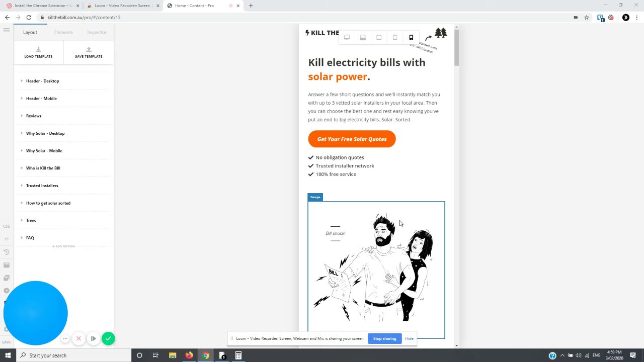
Task: Switch to desktop monitor preview
Action: coord(347,37)
